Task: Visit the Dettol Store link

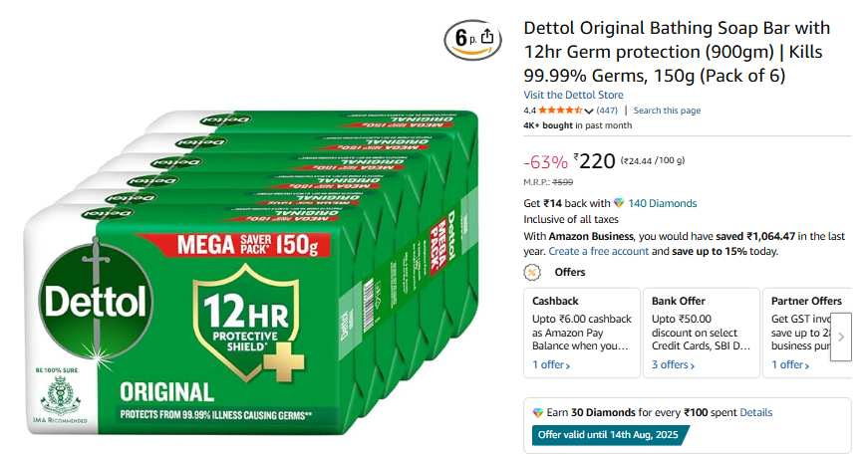Action: tap(573, 95)
